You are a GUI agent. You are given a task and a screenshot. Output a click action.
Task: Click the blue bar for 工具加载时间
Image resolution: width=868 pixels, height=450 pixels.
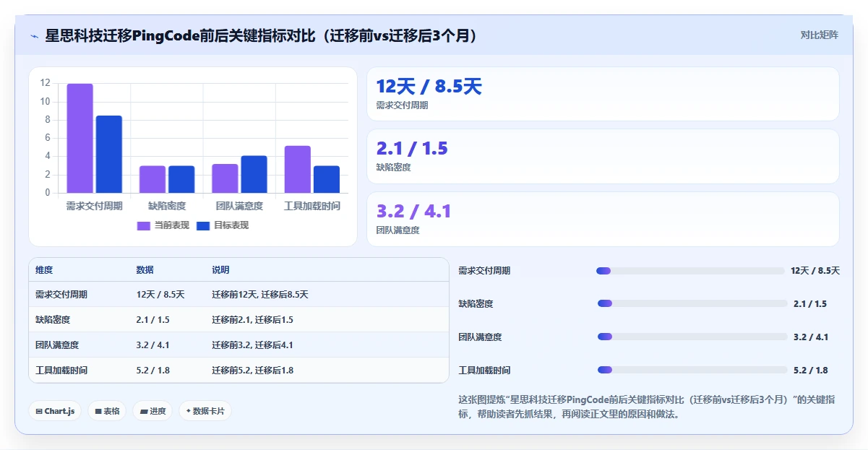[x=326, y=179]
